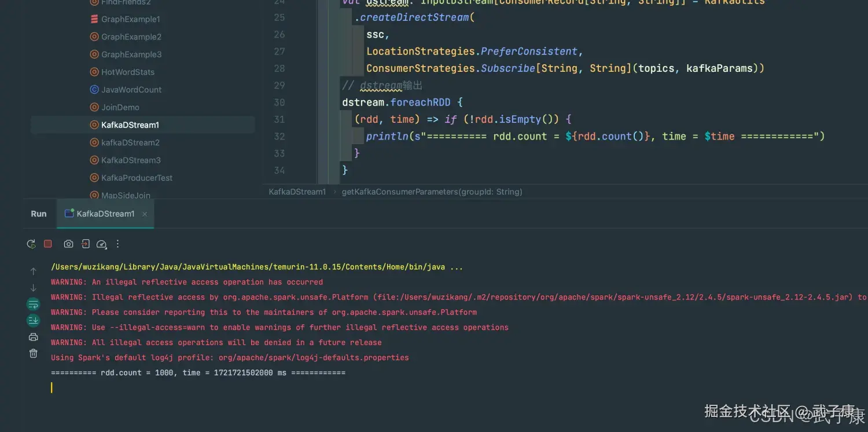Click the rdd.count = 1000 output line
This screenshot has width=868, height=432.
(198, 372)
